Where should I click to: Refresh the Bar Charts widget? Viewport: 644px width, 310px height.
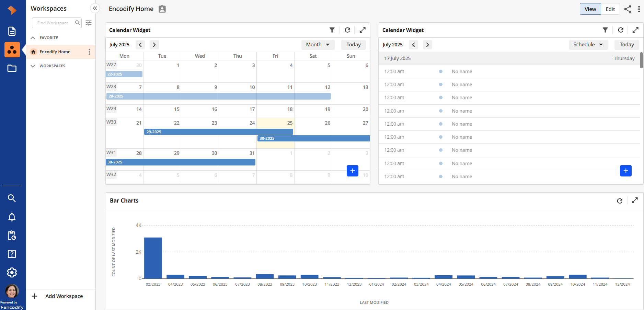pos(620,200)
